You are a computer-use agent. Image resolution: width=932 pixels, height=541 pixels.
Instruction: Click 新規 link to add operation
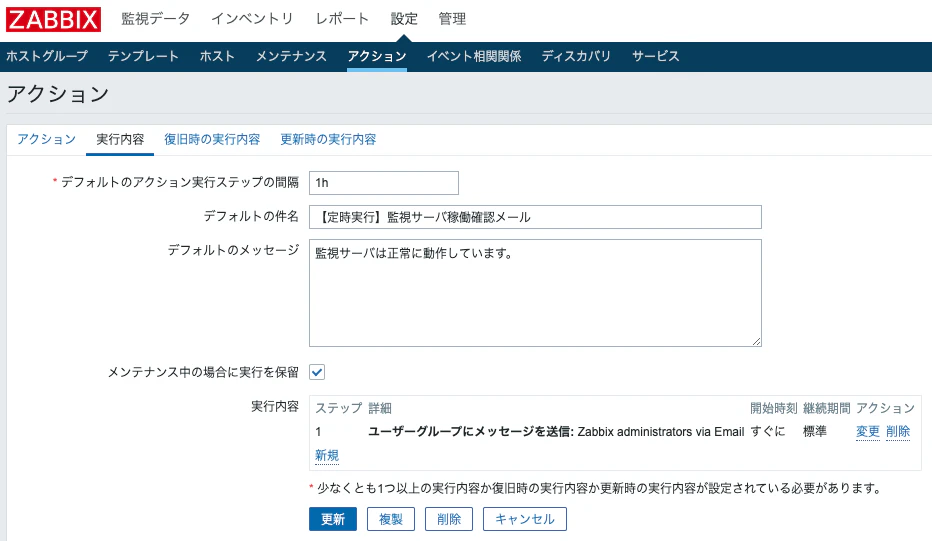point(327,455)
